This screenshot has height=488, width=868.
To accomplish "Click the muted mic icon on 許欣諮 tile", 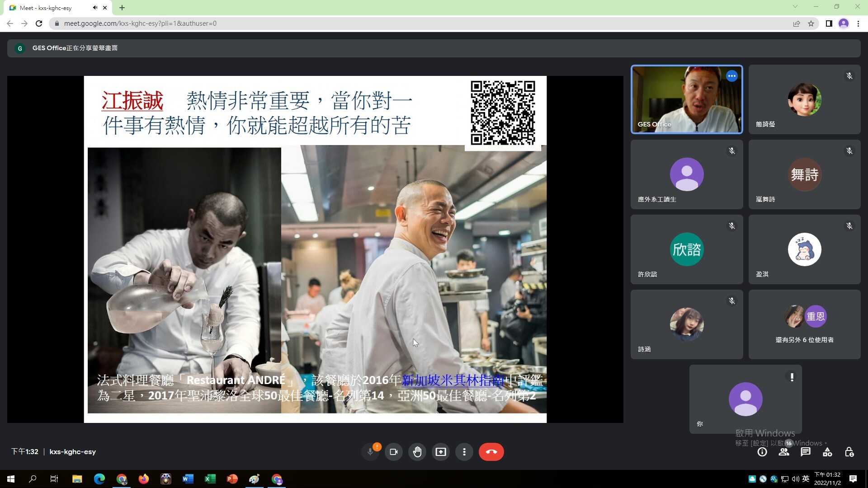I will point(732,226).
